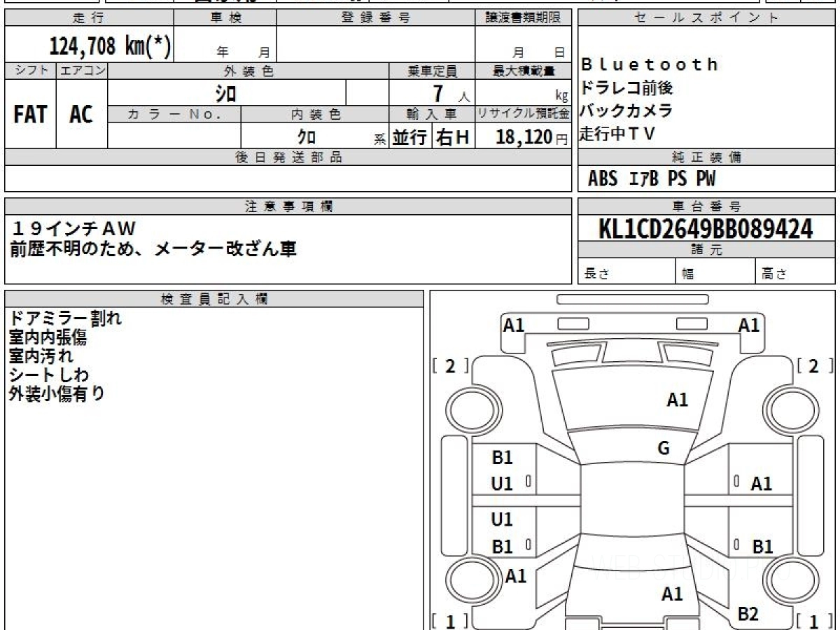Select the 並行 import value
Screen dimensions: 840x630
pos(409,137)
